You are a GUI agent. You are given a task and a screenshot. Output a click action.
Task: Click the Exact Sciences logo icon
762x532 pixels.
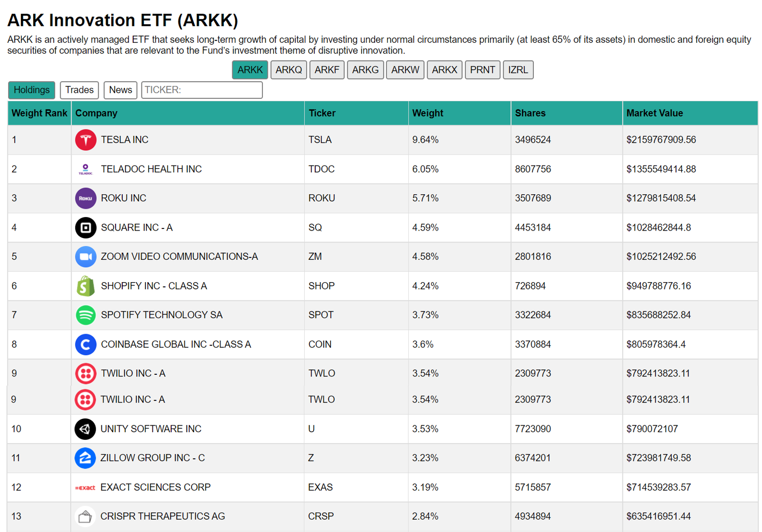coord(85,487)
